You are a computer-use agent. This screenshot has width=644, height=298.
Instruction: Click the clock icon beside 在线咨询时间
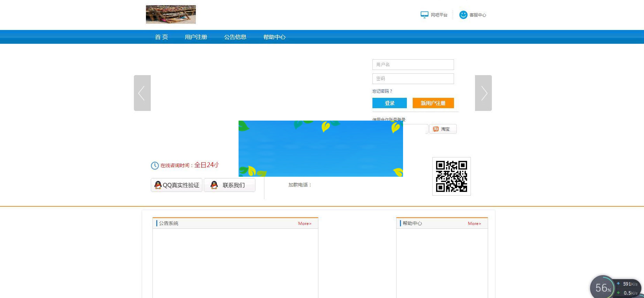click(155, 166)
